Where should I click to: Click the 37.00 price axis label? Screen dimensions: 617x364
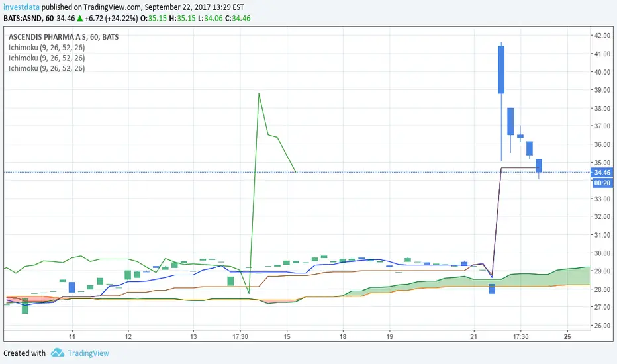pos(602,126)
